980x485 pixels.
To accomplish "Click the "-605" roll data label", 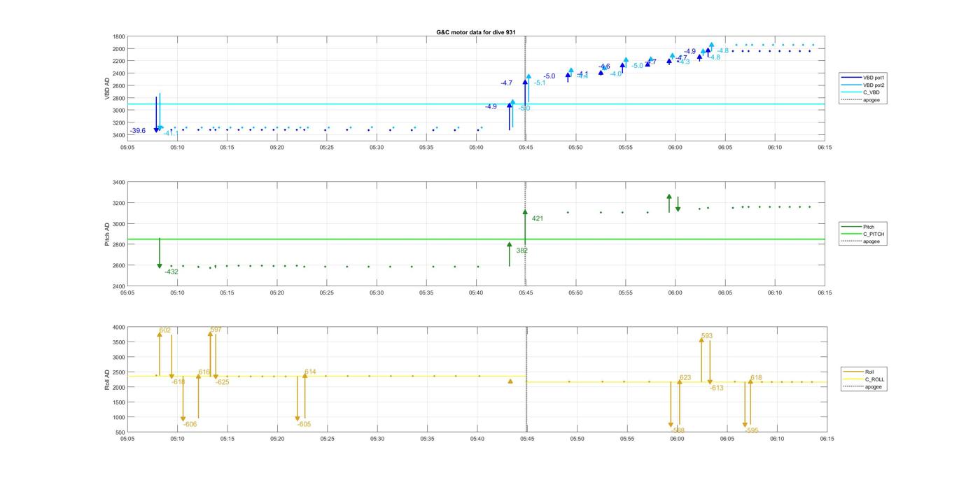I will tap(304, 424).
